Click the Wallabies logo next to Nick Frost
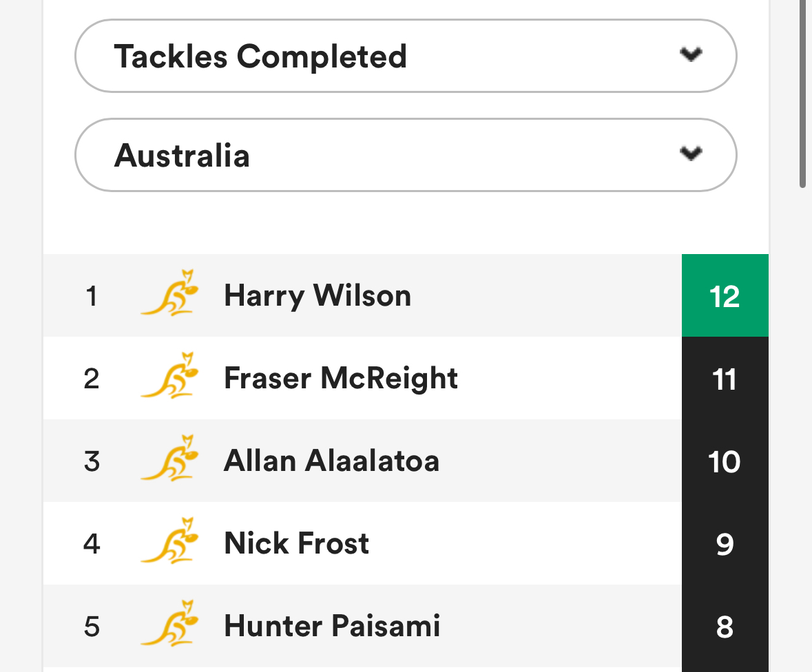The height and width of the screenshot is (672, 812). (x=170, y=540)
